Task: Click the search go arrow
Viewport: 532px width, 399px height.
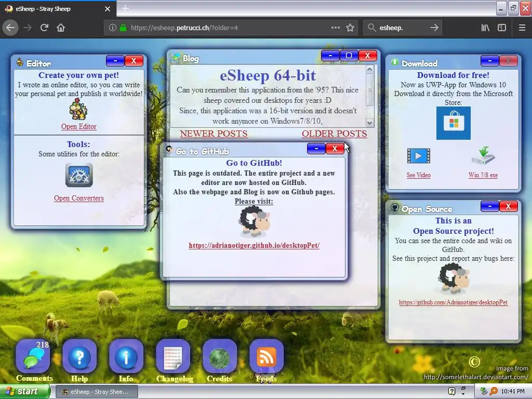Action: tap(434, 28)
